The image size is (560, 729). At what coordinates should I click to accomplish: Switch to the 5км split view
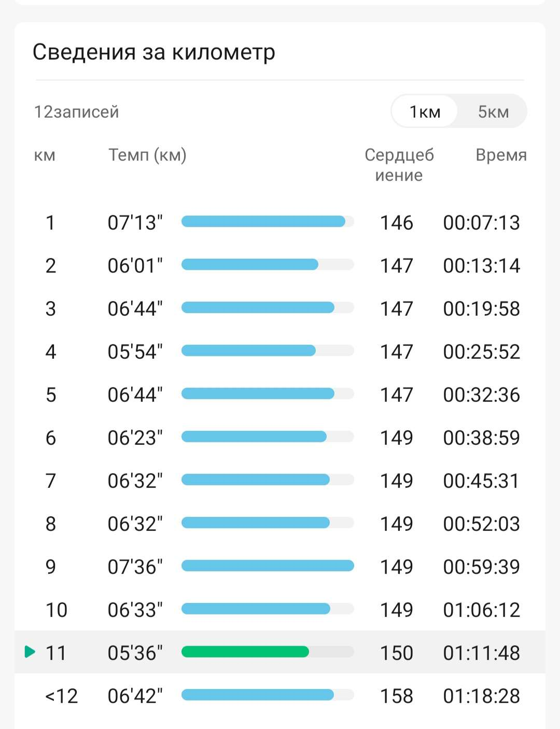(493, 111)
